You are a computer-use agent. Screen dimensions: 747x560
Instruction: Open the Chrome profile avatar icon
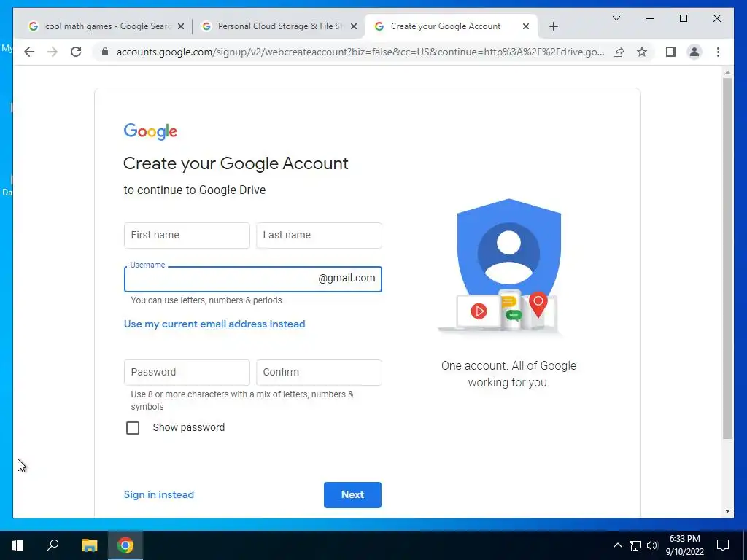click(694, 52)
